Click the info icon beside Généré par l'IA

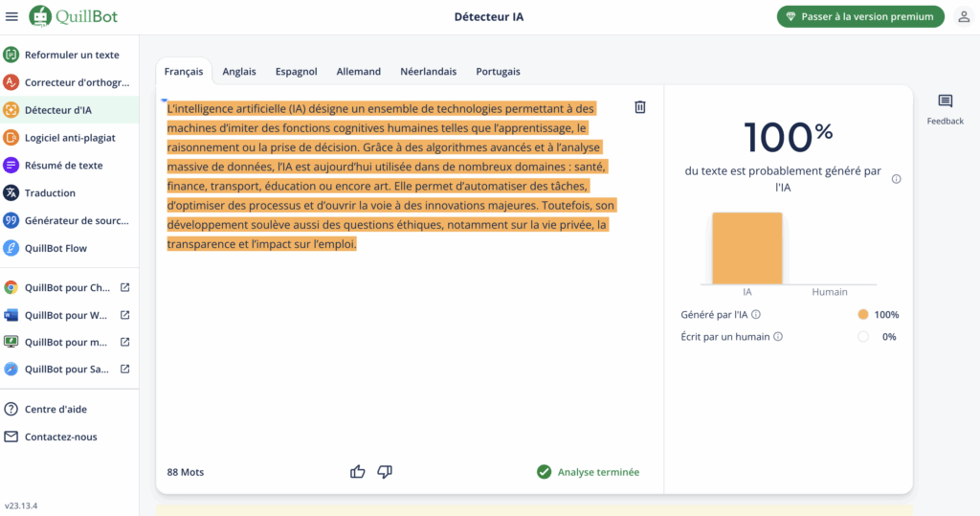click(x=756, y=314)
